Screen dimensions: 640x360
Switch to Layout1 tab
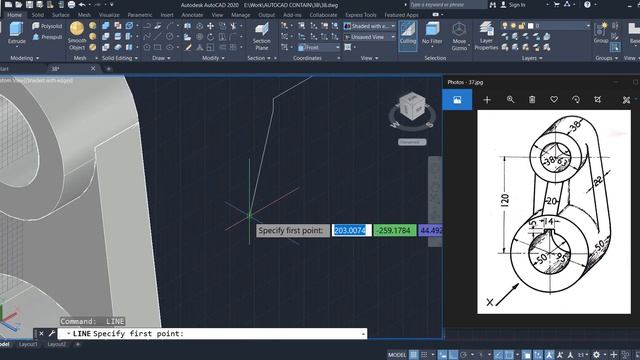[28, 344]
